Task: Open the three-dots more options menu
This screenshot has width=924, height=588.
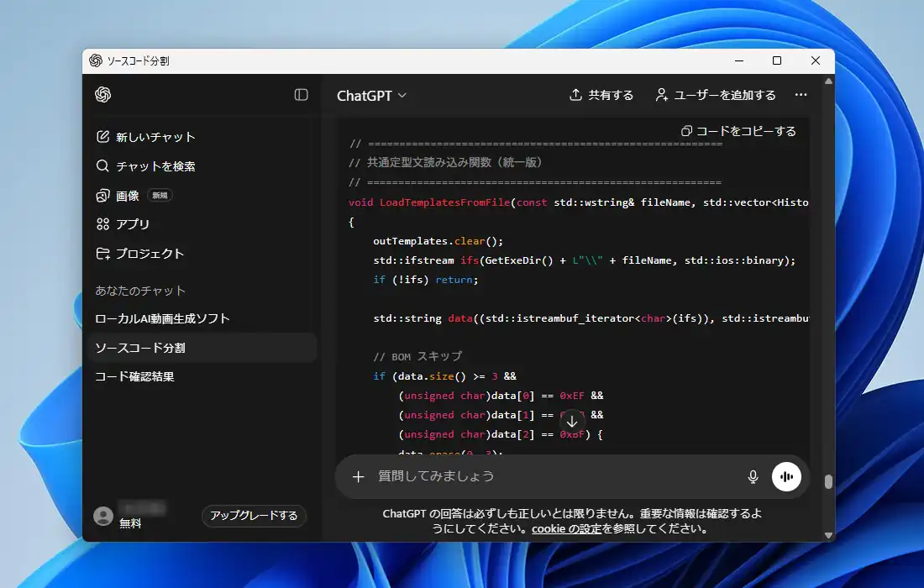Action: (x=801, y=95)
